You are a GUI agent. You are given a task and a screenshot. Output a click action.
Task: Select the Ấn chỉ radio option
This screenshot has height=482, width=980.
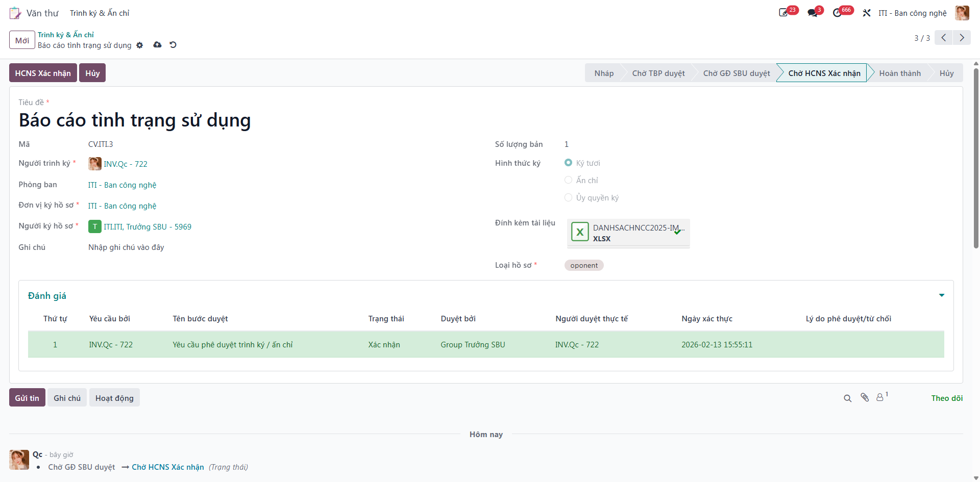click(568, 180)
